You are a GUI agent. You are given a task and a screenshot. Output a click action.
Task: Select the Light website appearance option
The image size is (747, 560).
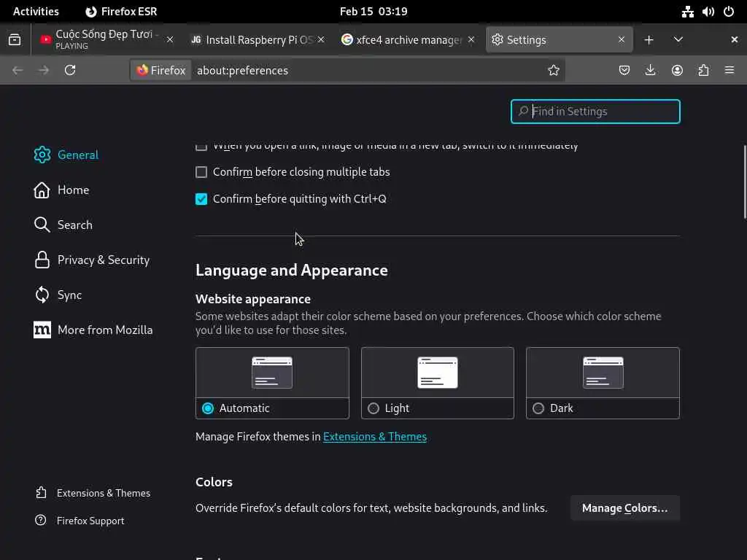373,408
